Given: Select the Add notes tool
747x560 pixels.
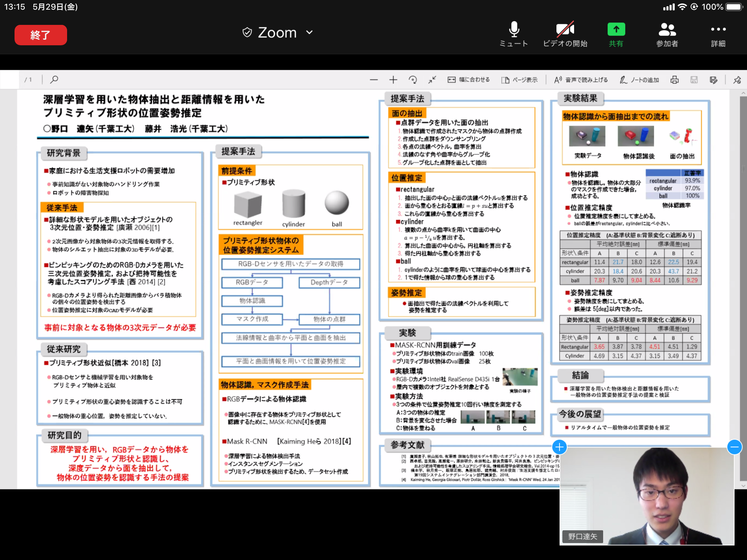Looking at the screenshot, I should [639, 80].
